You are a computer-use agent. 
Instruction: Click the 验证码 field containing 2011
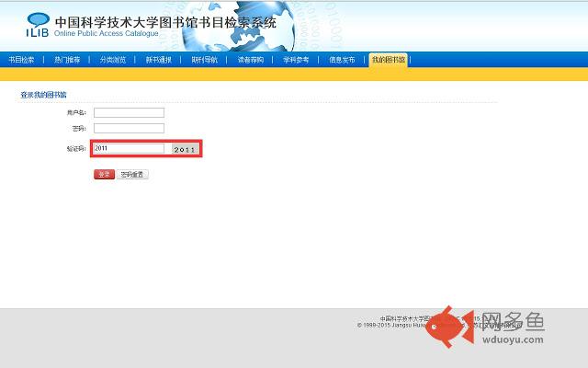[129, 148]
